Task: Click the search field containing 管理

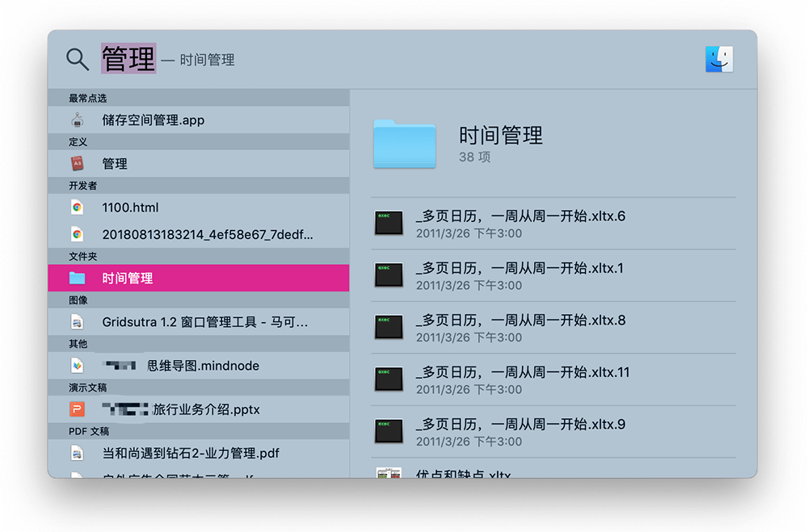Action: [x=128, y=59]
